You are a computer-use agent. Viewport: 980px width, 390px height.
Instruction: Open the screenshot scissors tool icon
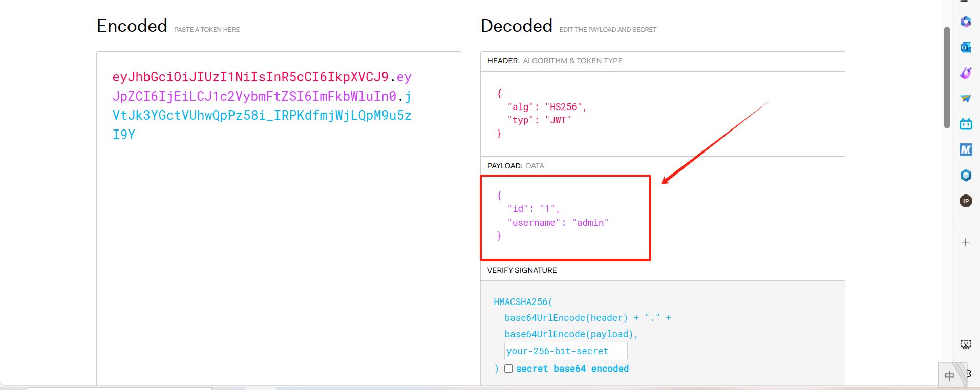click(x=966, y=344)
